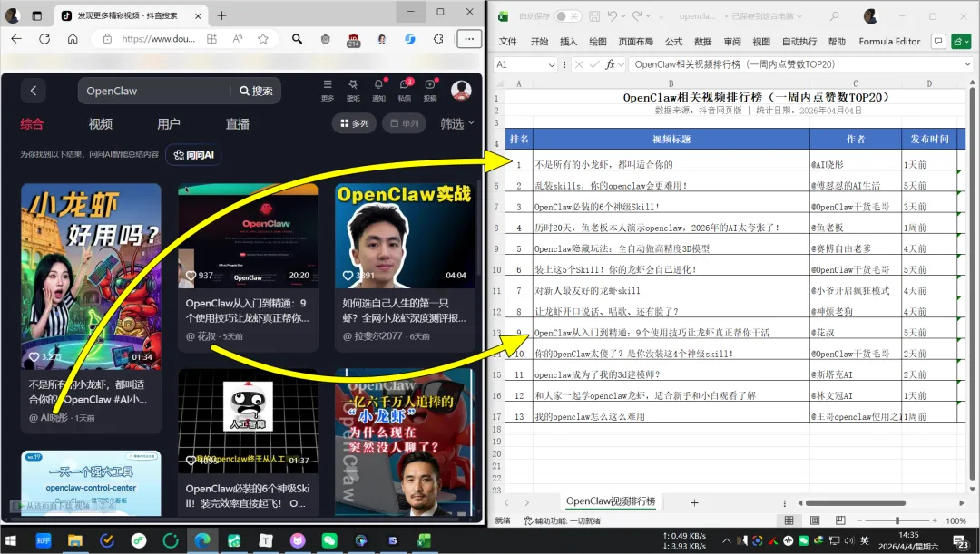The height and width of the screenshot is (554, 980).
Task: Open Excel undo history dropdown
Action: [x=623, y=16]
